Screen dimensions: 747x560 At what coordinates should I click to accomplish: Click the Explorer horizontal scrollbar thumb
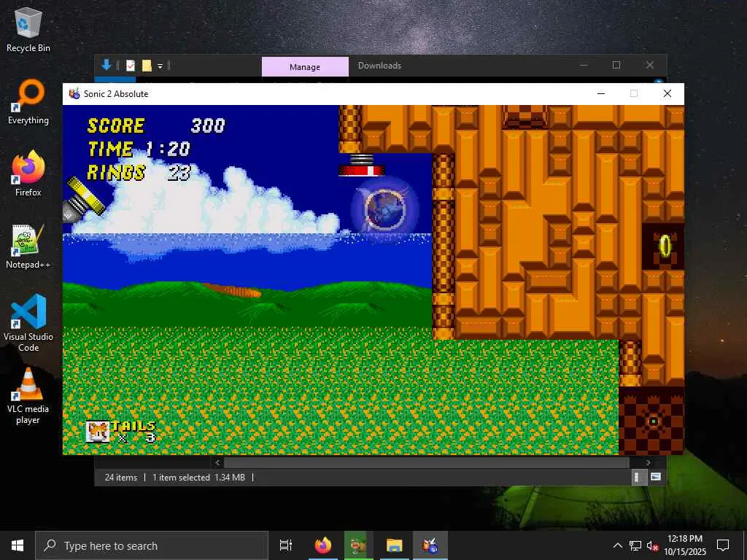tap(427, 462)
